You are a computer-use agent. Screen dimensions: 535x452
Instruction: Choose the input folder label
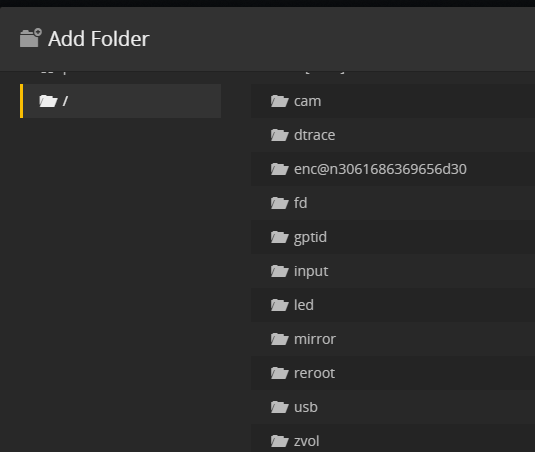click(x=311, y=272)
